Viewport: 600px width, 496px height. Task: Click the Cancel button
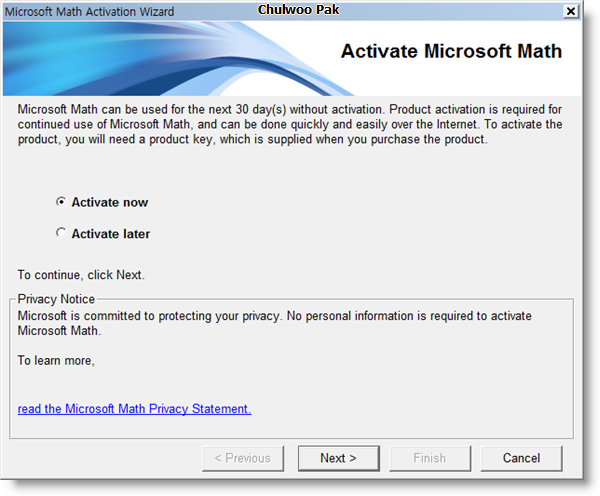pyautogui.click(x=522, y=458)
